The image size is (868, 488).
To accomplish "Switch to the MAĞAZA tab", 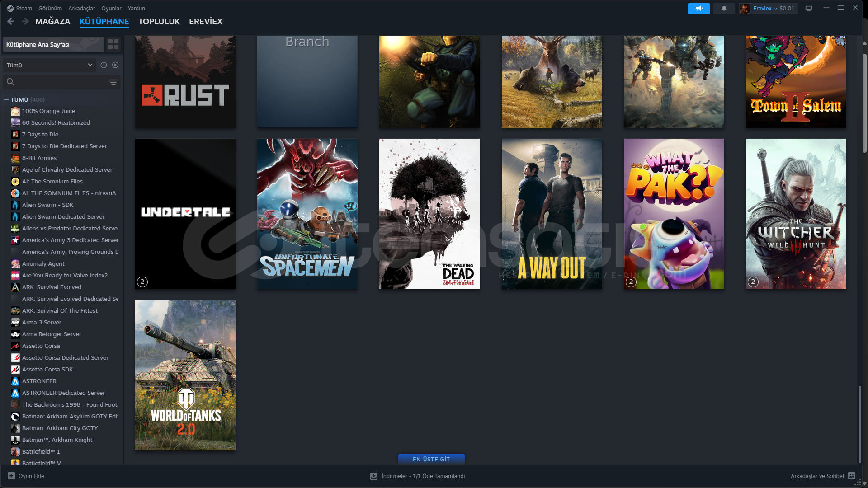I will point(52,21).
